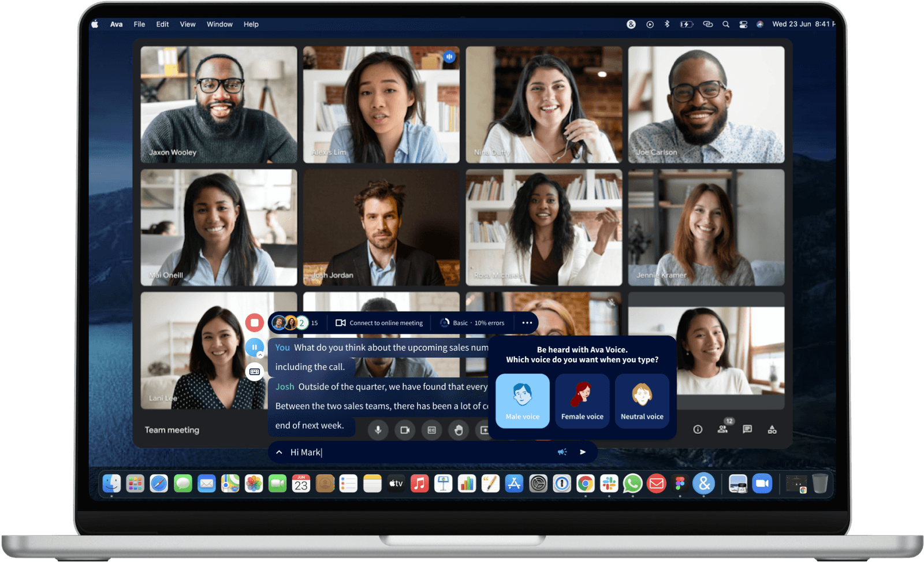Open WhatsApp from the dock
924x562 pixels.
(x=632, y=483)
